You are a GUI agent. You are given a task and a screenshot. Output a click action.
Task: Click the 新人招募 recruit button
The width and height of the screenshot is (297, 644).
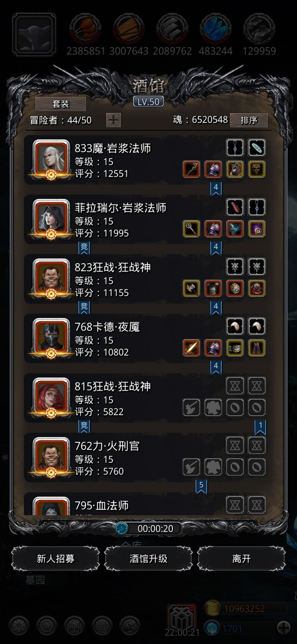click(x=56, y=559)
